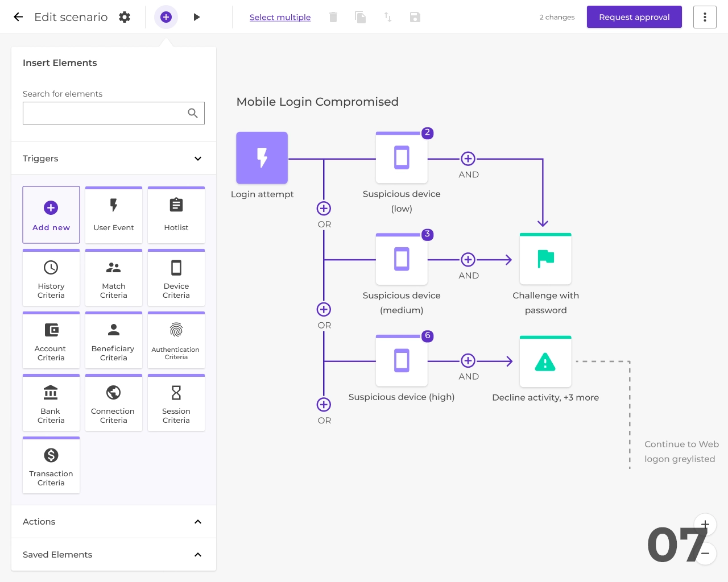728x582 pixels.
Task: Add AND condition after Suspicious device (low)
Action: click(468, 159)
